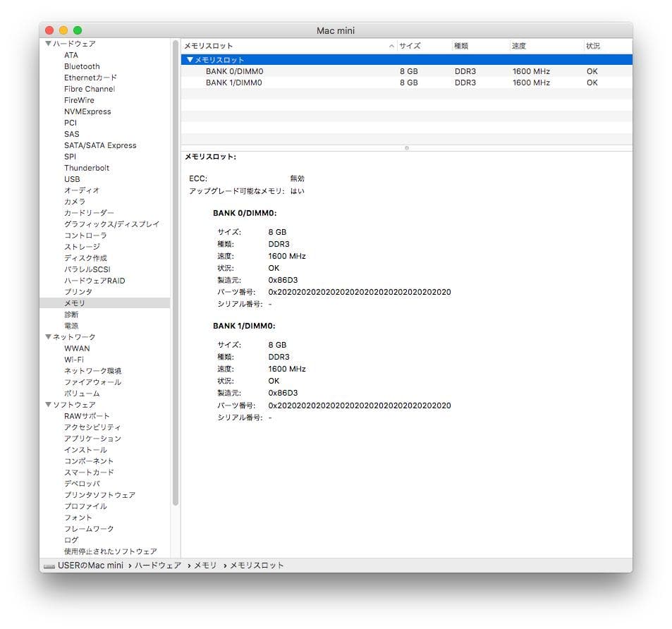Open ネットワーク環境 entry
Viewport: 672px width, 629px height.
pyautogui.click(x=92, y=371)
